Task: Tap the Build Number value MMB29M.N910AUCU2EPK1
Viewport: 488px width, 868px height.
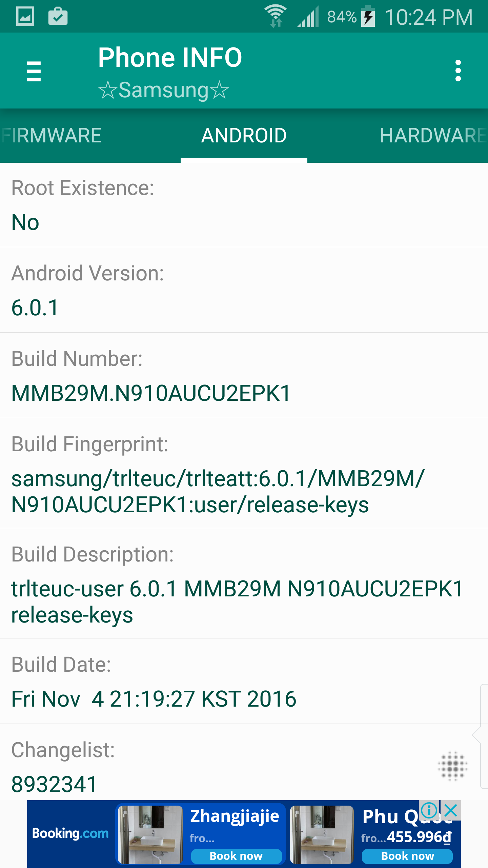Action: click(151, 393)
